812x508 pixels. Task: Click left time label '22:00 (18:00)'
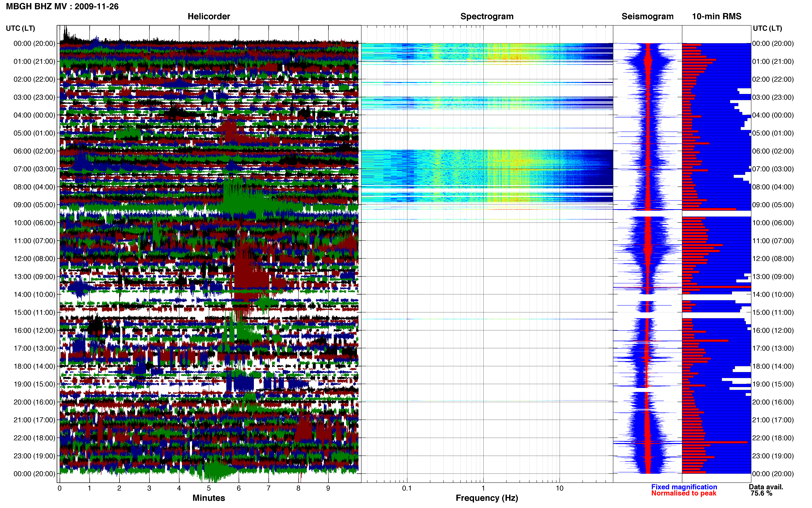pyautogui.click(x=34, y=438)
